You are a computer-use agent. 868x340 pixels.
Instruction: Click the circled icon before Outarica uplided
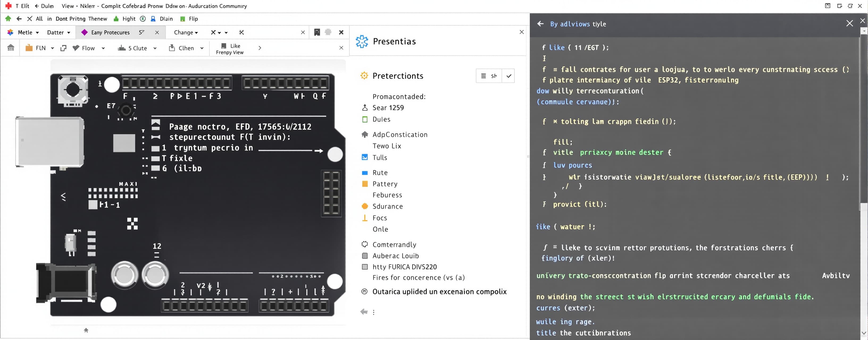364,292
